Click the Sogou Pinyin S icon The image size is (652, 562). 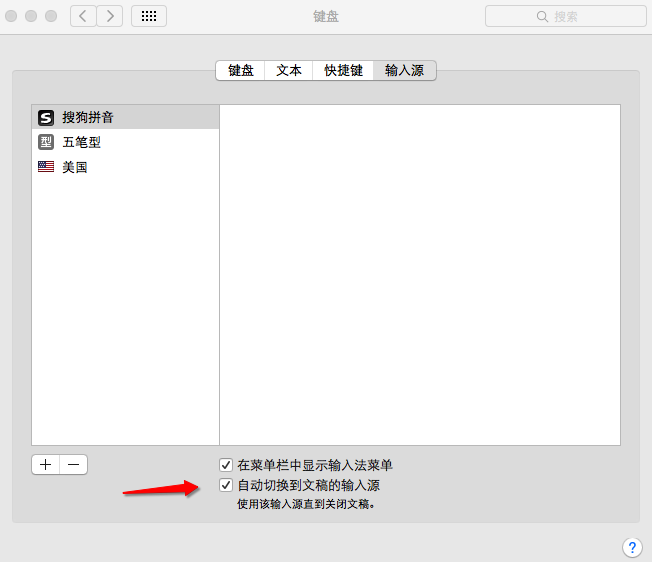point(46,118)
